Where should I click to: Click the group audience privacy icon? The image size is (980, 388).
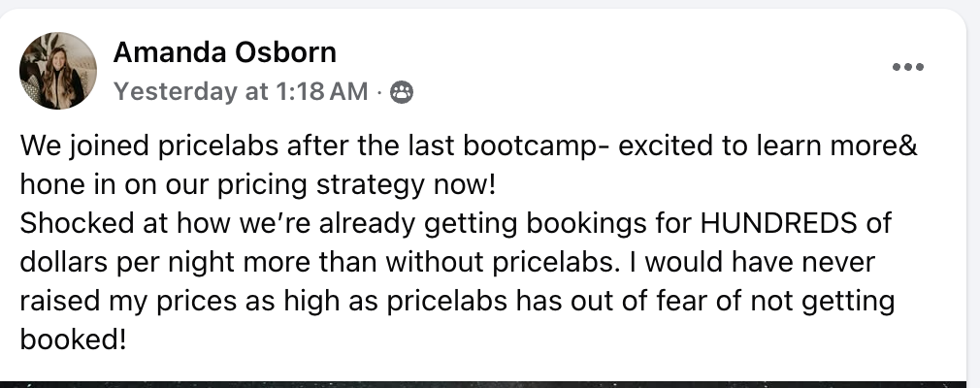click(401, 92)
